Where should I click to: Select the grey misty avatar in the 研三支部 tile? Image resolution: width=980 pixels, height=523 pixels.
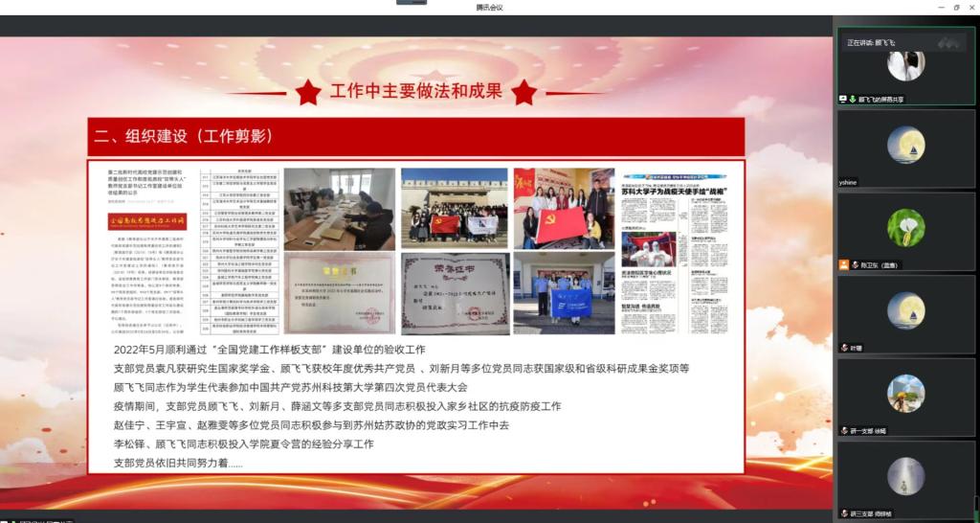pos(906,476)
